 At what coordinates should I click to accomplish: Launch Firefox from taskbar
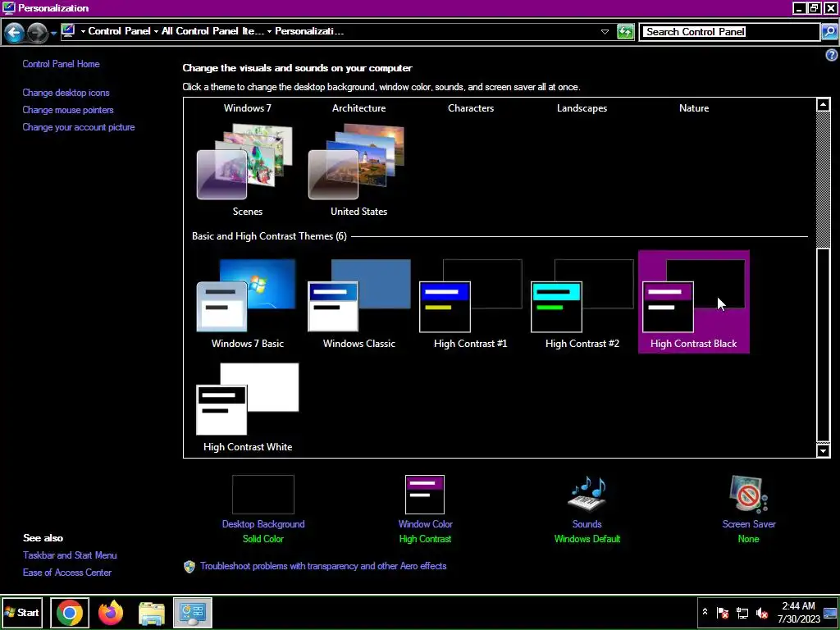pyautogui.click(x=111, y=613)
